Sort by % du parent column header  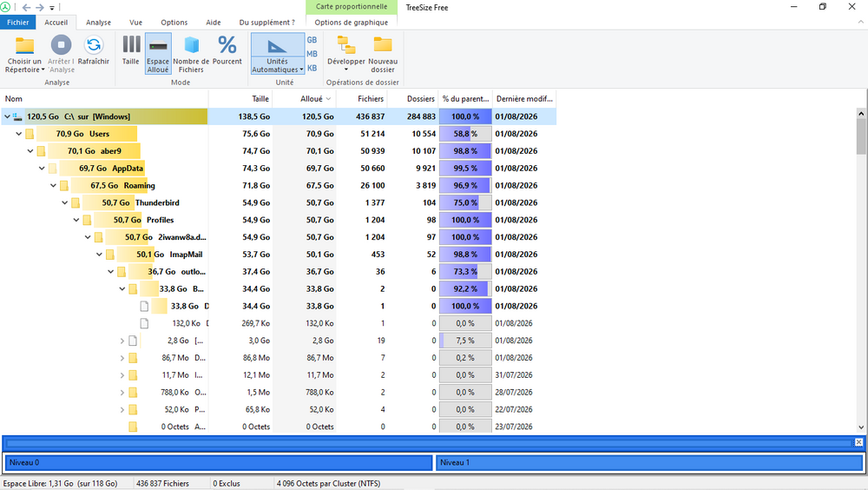coord(465,99)
